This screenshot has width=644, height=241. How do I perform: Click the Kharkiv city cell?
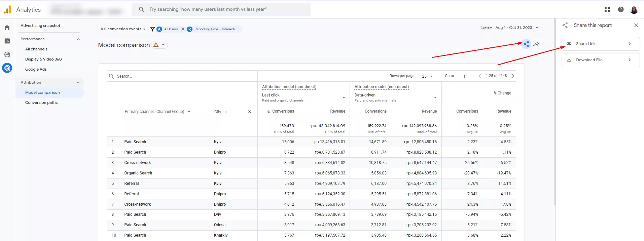[x=221, y=235]
